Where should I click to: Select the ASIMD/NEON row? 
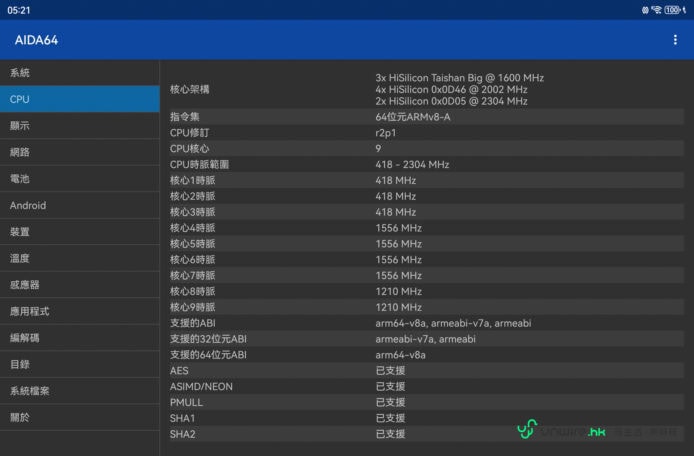[427, 386]
